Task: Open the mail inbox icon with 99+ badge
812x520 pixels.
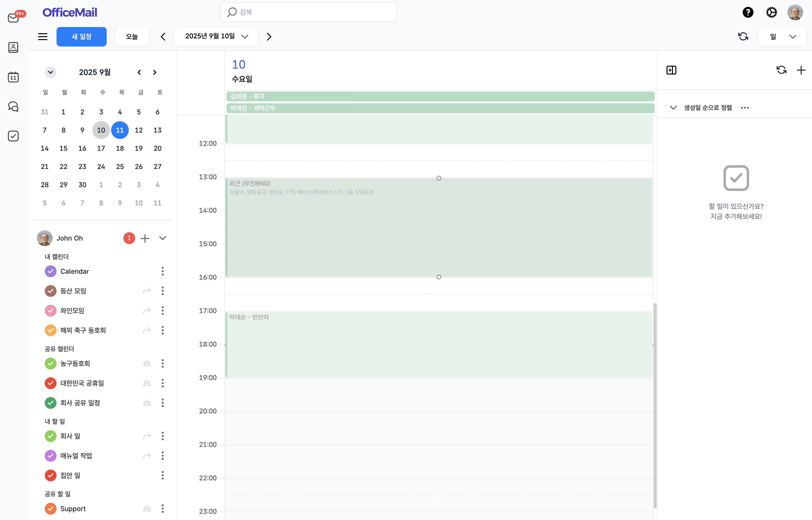Action: (14, 17)
